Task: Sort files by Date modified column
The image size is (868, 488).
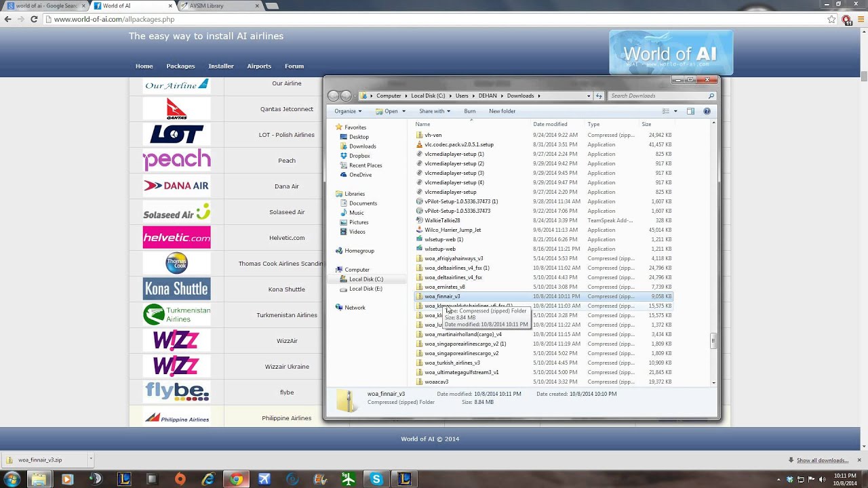Action: (550, 124)
